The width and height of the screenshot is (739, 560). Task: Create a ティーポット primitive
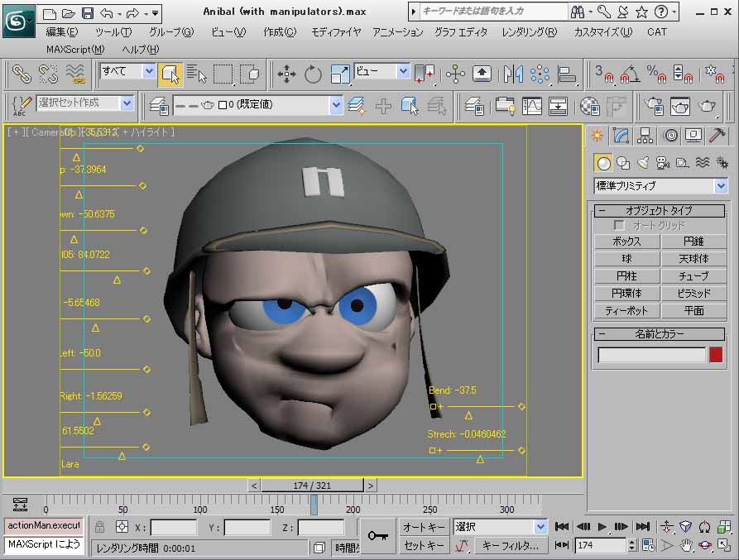(626, 311)
